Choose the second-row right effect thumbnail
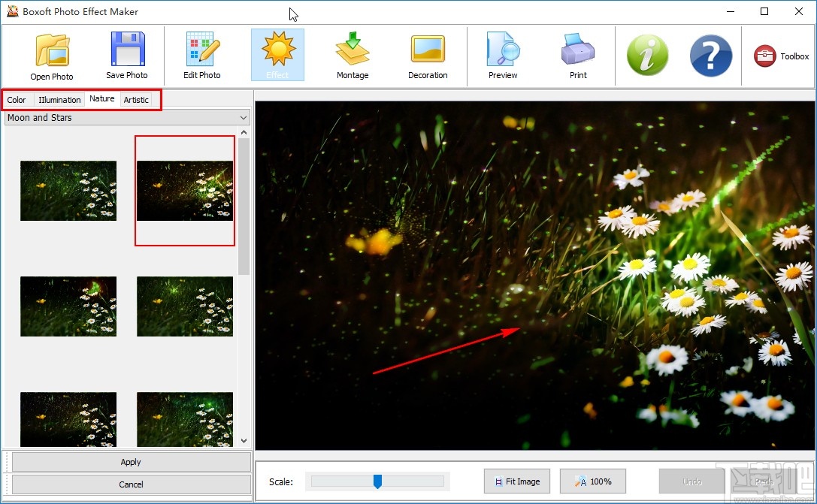 click(184, 306)
